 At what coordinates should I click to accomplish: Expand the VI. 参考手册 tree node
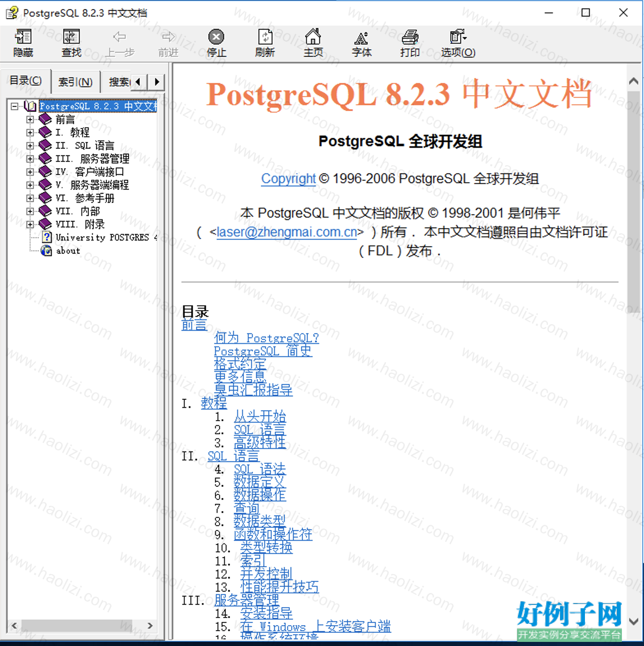[30, 198]
